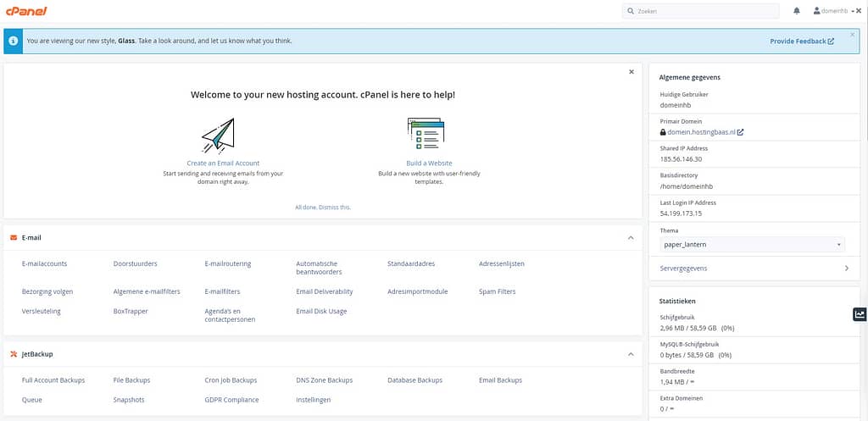This screenshot has height=421, width=868.
Task: Open Full Account Backups
Action: pos(53,380)
